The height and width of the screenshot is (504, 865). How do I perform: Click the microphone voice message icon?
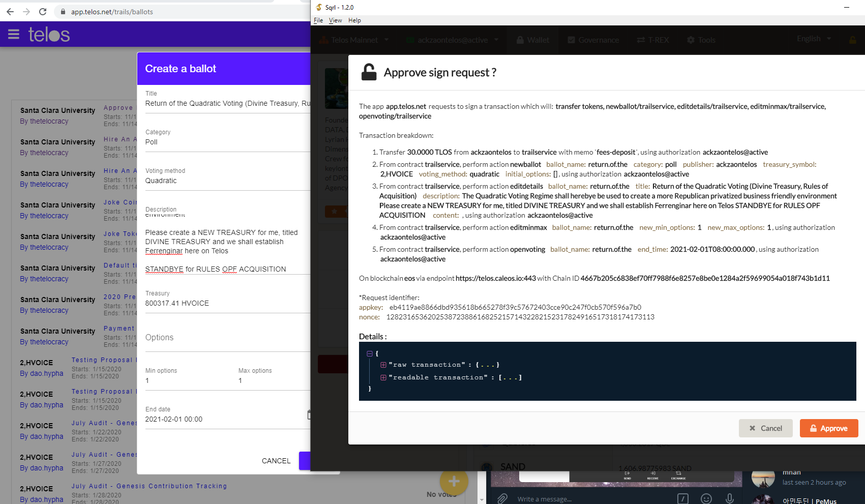pos(729,498)
